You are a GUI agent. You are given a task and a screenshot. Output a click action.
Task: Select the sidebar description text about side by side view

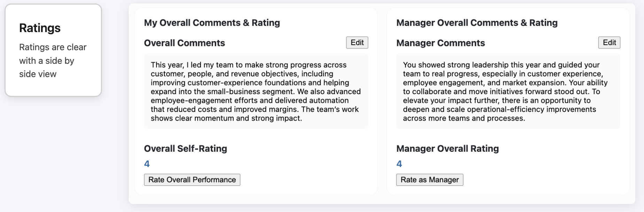coord(53,60)
